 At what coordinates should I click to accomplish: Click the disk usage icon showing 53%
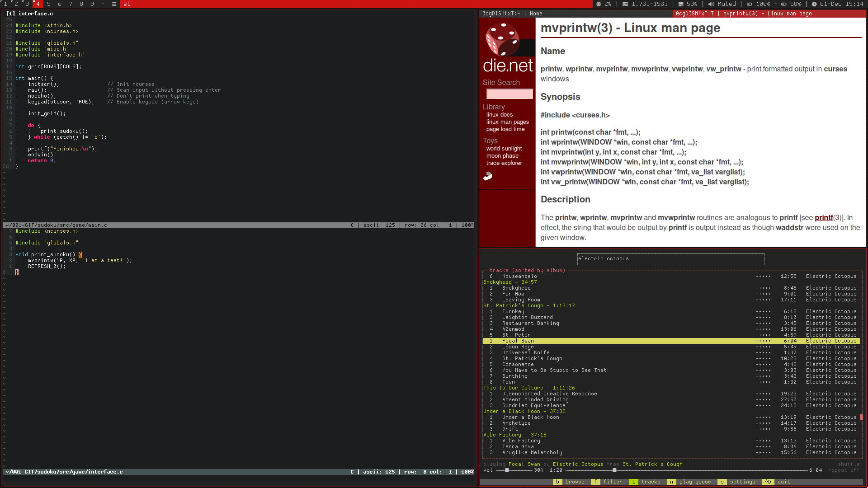[680, 4]
